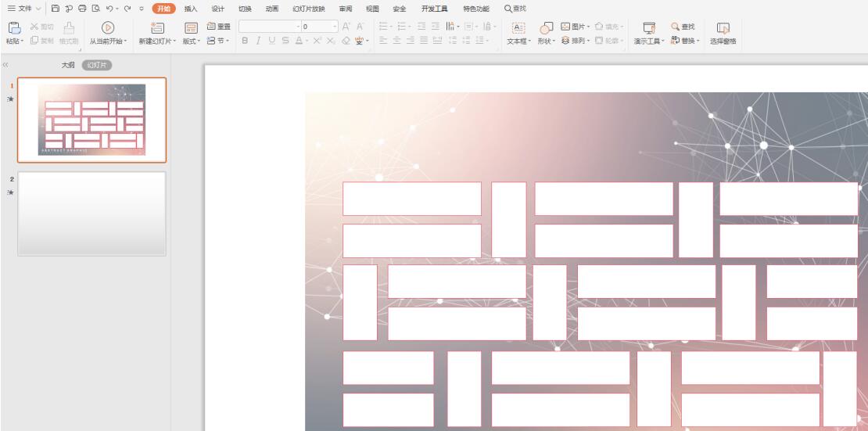The image size is (868, 431).
Task: Click the 复制 (Copy) icon
Action: tap(34, 41)
